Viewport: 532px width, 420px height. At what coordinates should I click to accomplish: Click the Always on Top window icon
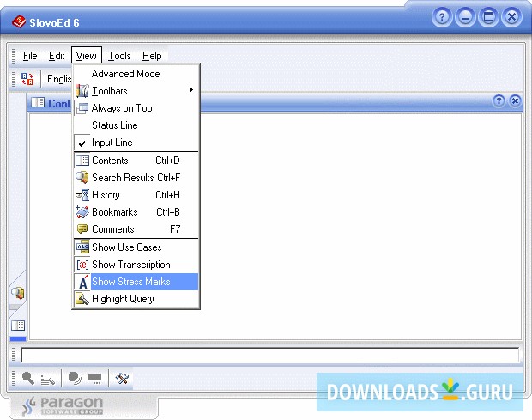[x=82, y=108]
